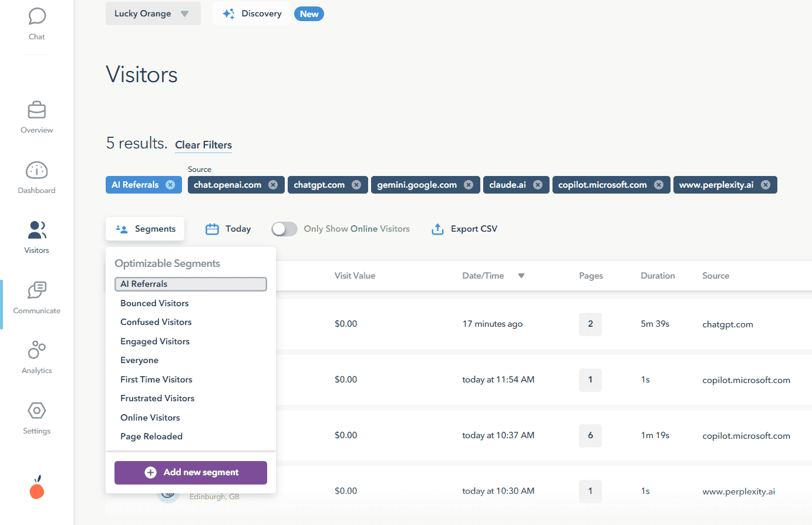Click 'today at 11:54 AM' cell

click(498, 380)
